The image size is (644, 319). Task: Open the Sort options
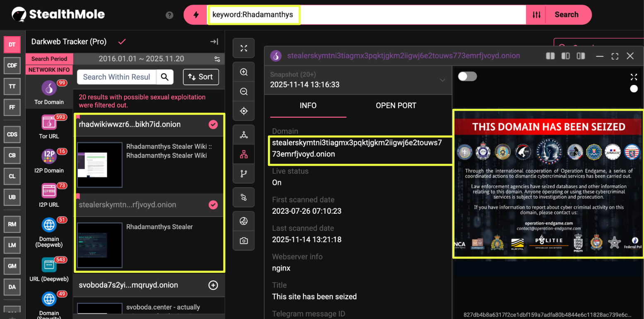coord(201,77)
